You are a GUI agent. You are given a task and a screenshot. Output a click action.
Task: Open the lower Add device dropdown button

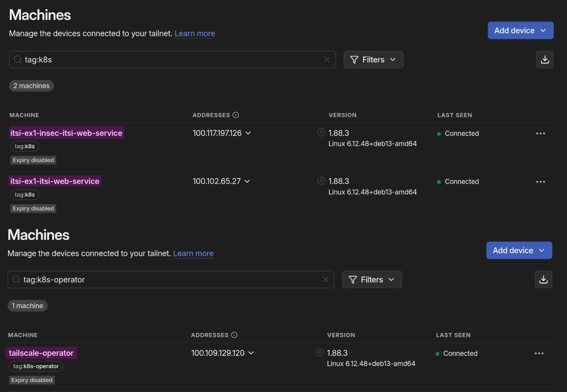(519, 250)
